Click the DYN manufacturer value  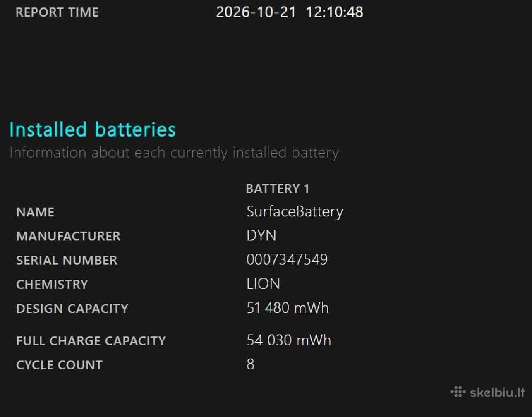[x=261, y=235]
